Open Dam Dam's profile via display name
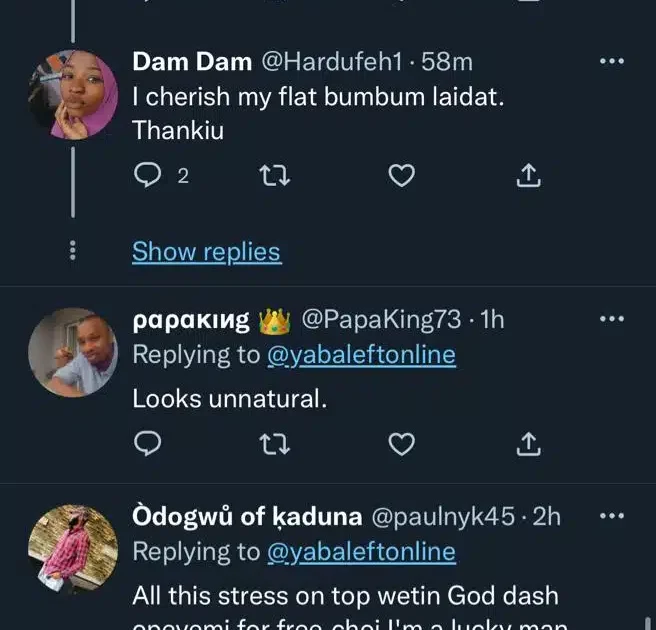The width and height of the screenshot is (656, 630). coord(192,62)
